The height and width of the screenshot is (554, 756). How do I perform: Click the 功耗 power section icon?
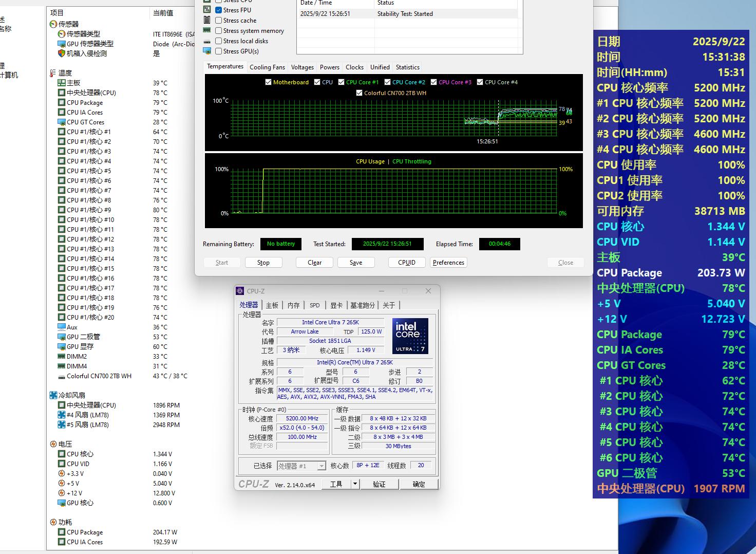(53, 522)
